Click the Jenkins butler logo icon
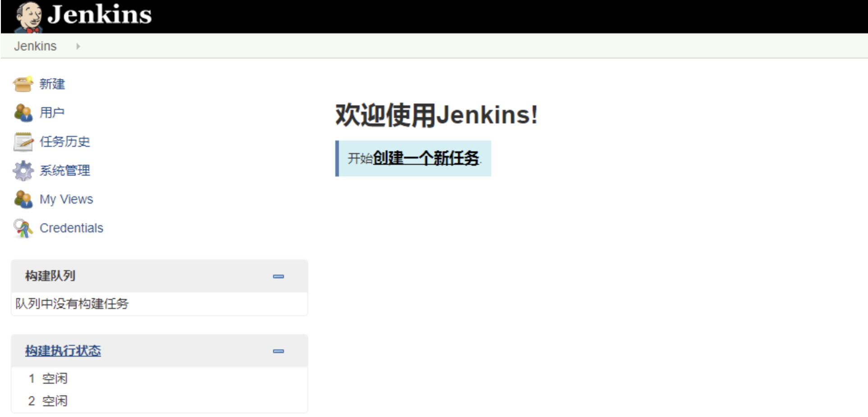 click(x=29, y=17)
